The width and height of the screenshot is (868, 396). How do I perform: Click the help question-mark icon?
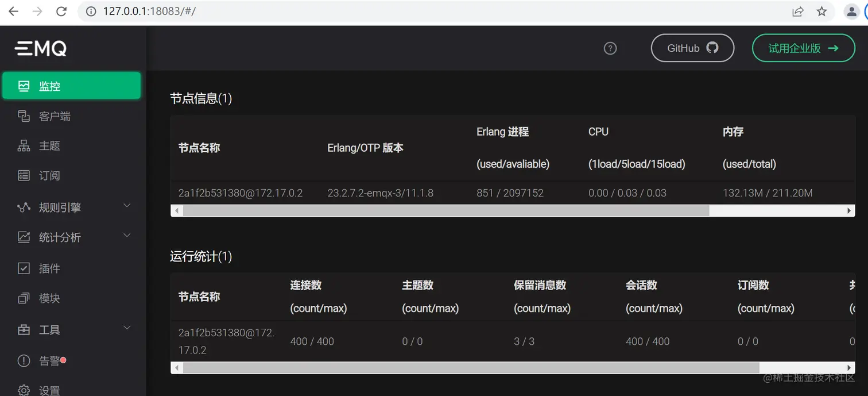610,48
